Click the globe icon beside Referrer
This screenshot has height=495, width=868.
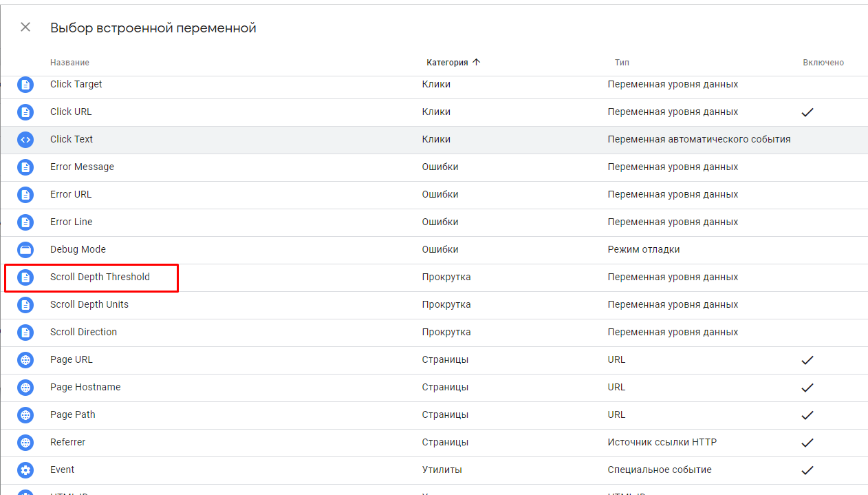pyautogui.click(x=25, y=443)
